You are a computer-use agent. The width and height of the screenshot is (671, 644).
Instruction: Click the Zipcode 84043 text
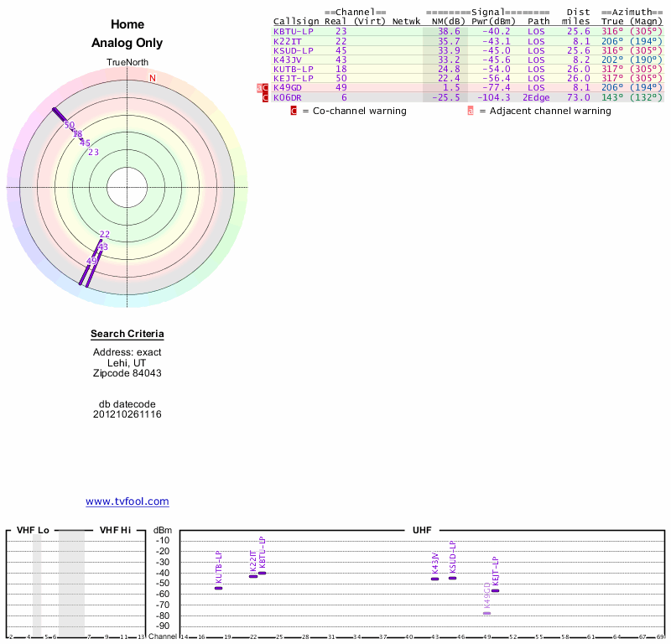tap(127, 373)
